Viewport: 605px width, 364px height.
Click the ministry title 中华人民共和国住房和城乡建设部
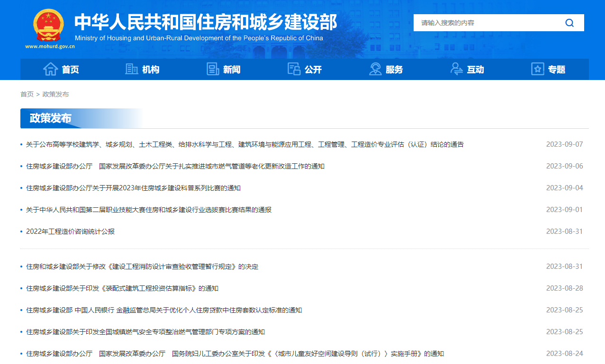pos(205,22)
